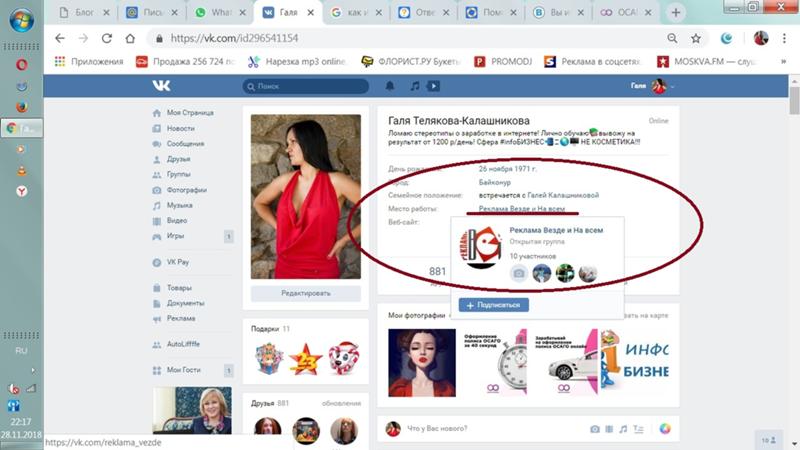800x450 pixels.
Task: Click the Chrome profile avatar icon
Action: (761, 38)
